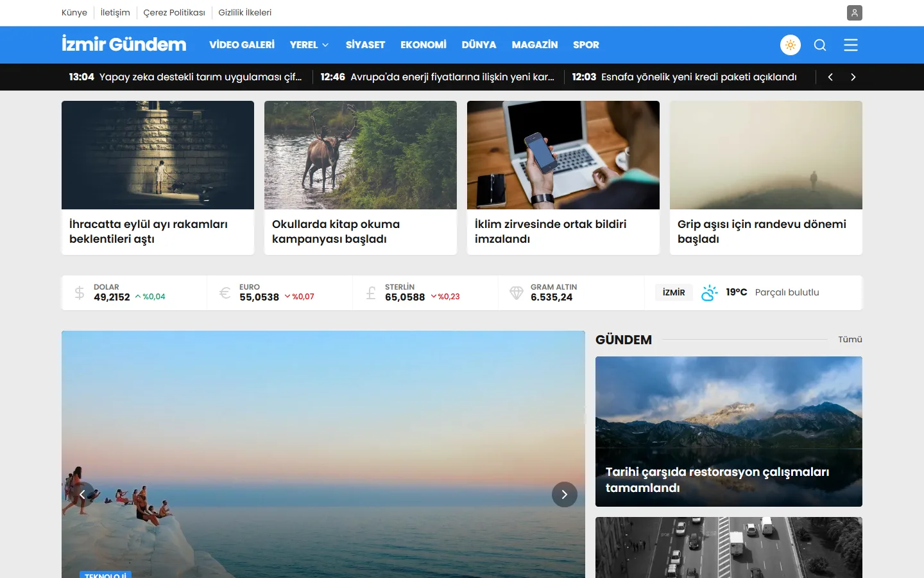Open the 13:04 Yapay zeka ticker headline
The width and height of the screenshot is (924, 578).
click(x=185, y=77)
